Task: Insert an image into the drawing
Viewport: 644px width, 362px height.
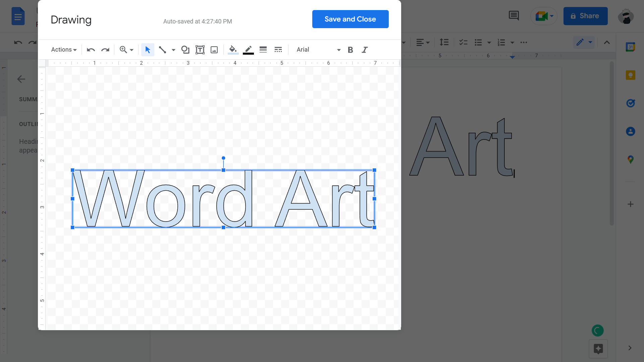Action: (214, 50)
